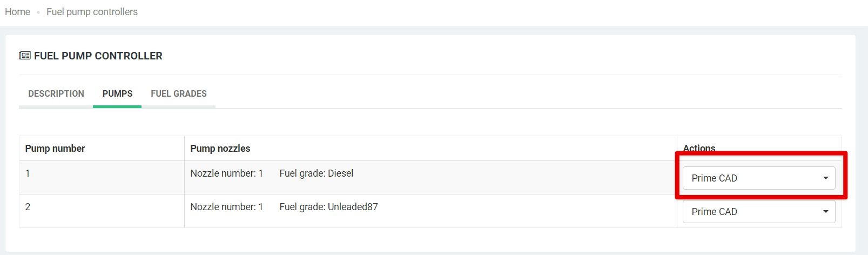Click the Pump nozzles column header

click(x=220, y=149)
